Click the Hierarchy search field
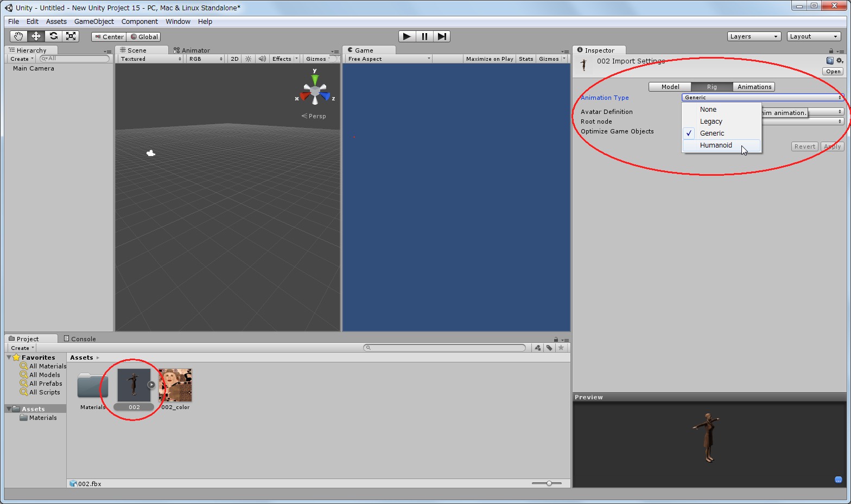Screen dimensions: 851x504 point(75,59)
